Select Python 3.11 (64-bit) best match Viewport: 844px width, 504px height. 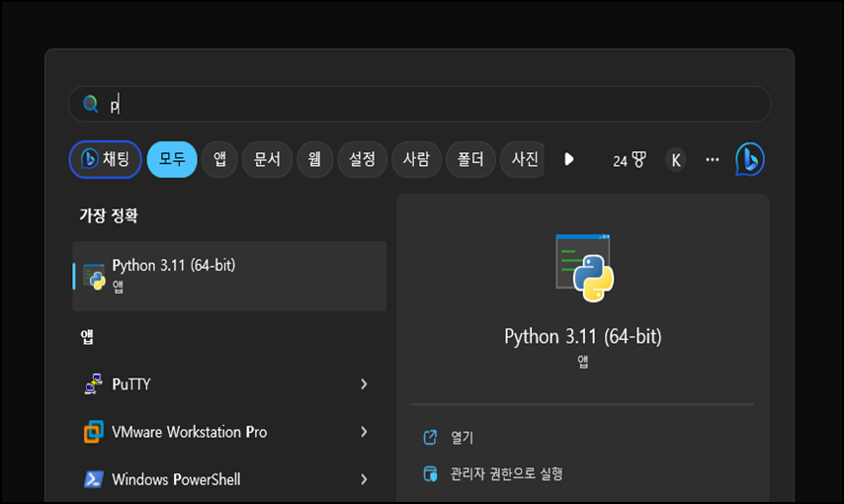[x=230, y=277]
